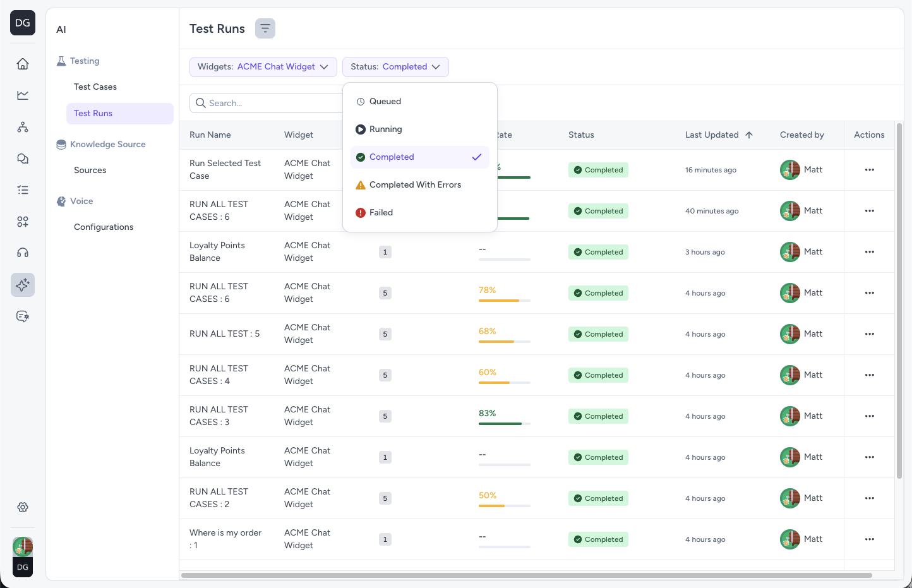Click the count badge 5 in 78% row
912x588 pixels.
[x=385, y=293]
